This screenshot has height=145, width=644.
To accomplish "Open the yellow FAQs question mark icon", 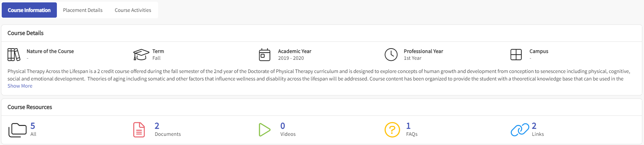I will pyautogui.click(x=392, y=130).
